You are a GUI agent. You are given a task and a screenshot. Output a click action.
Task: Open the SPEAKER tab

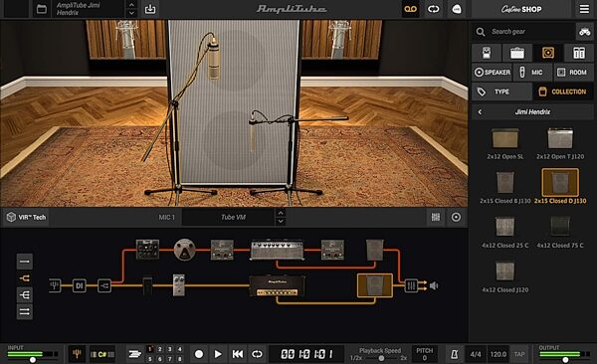click(x=492, y=72)
